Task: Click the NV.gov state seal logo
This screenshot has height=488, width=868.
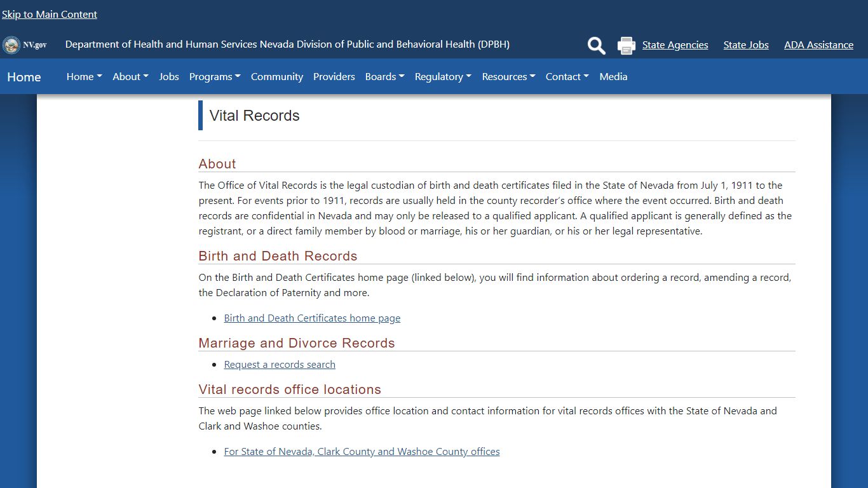Action: (x=25, y=45)
